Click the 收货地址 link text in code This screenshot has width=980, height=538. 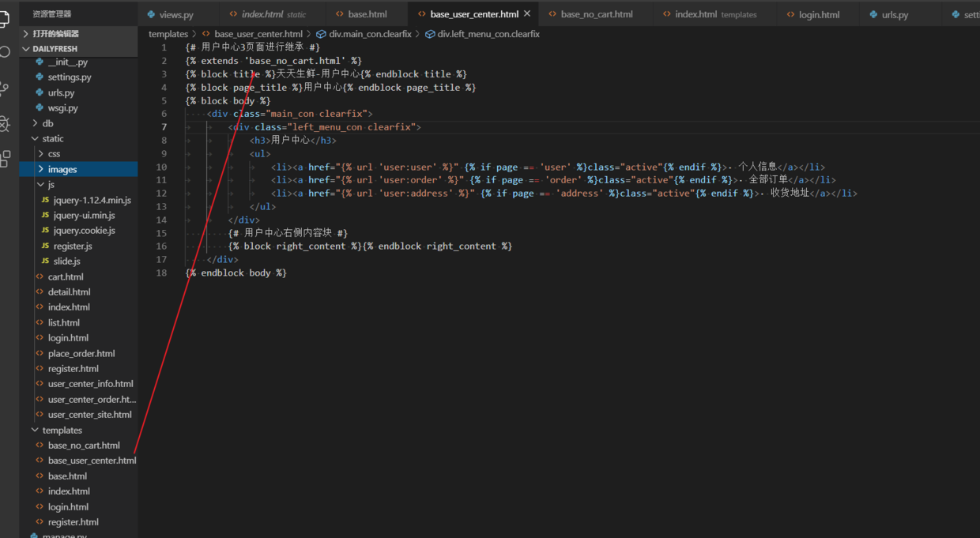(x=790, y=193)
